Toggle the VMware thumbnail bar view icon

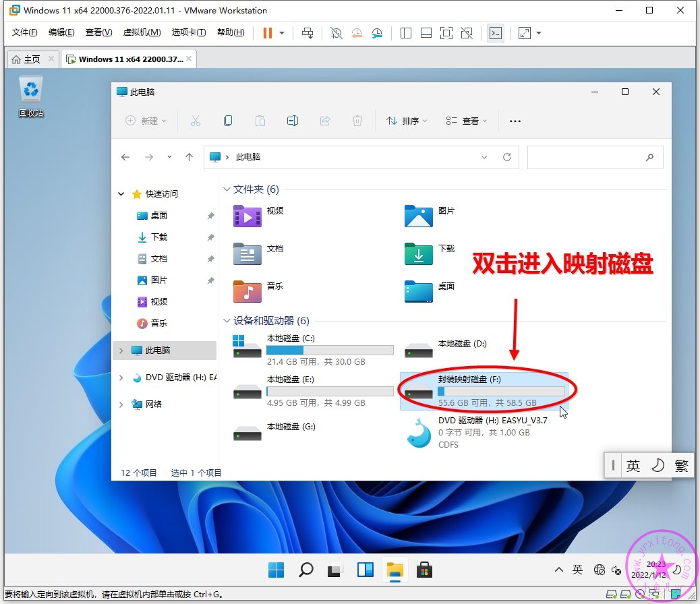[x=426, y=33]
